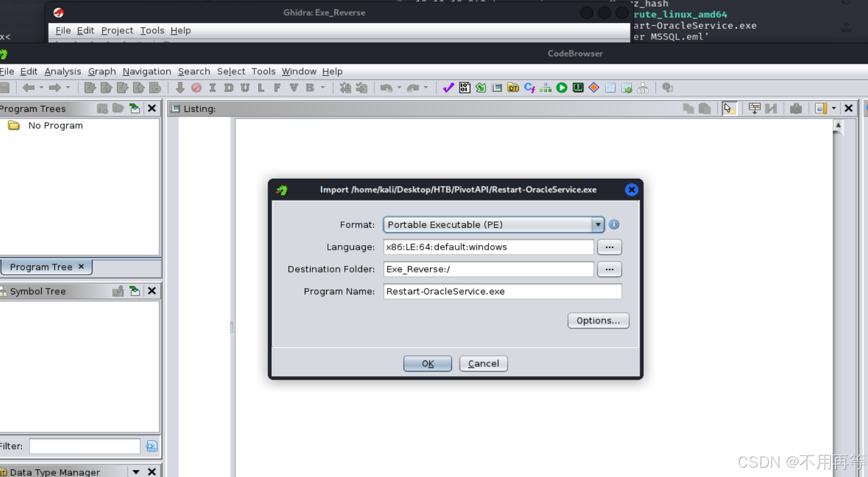Close the Symbol Tree panel
The image size is (868, 477).
click(x=152, y=291)
